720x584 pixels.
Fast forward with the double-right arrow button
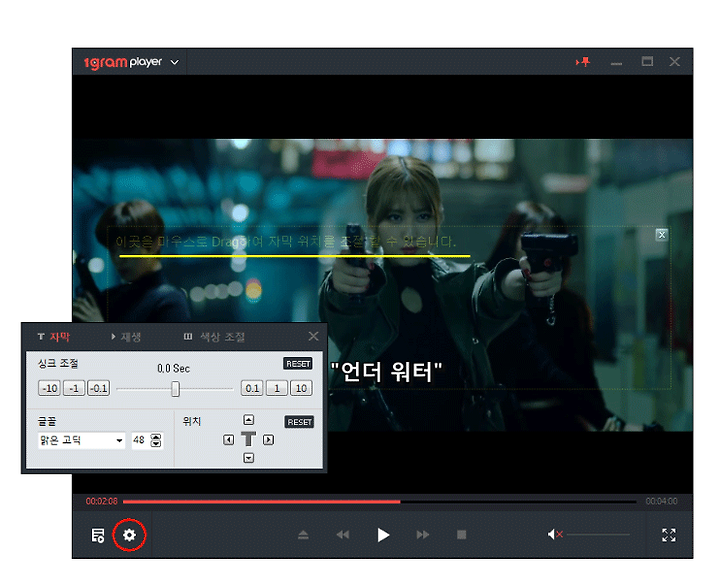pyautogui.click(x=423, y=535)
